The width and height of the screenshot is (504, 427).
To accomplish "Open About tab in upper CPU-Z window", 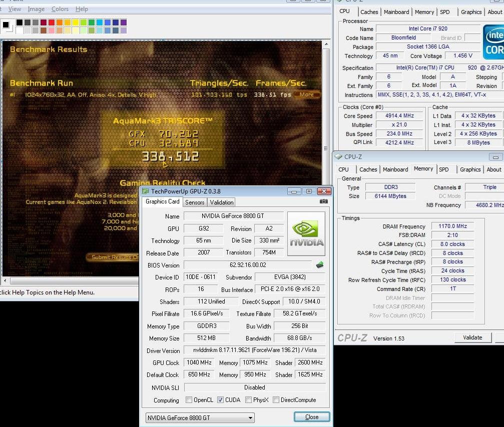I will point(494,12).
